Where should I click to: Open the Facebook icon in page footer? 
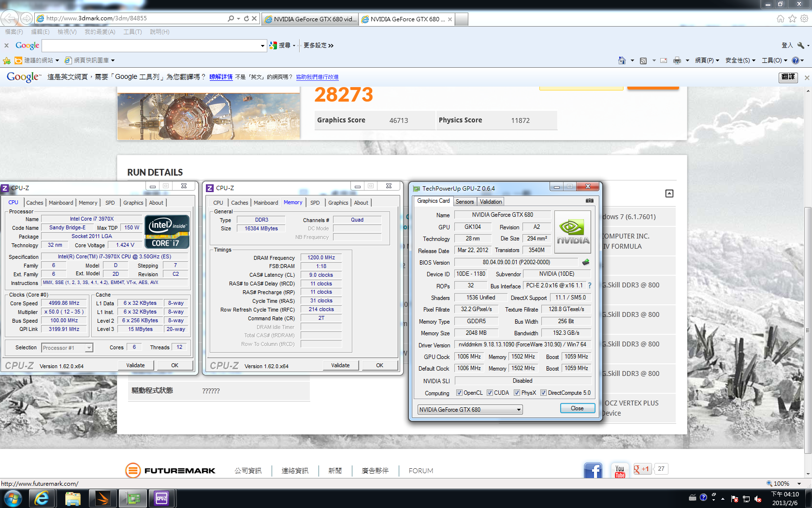593,470
